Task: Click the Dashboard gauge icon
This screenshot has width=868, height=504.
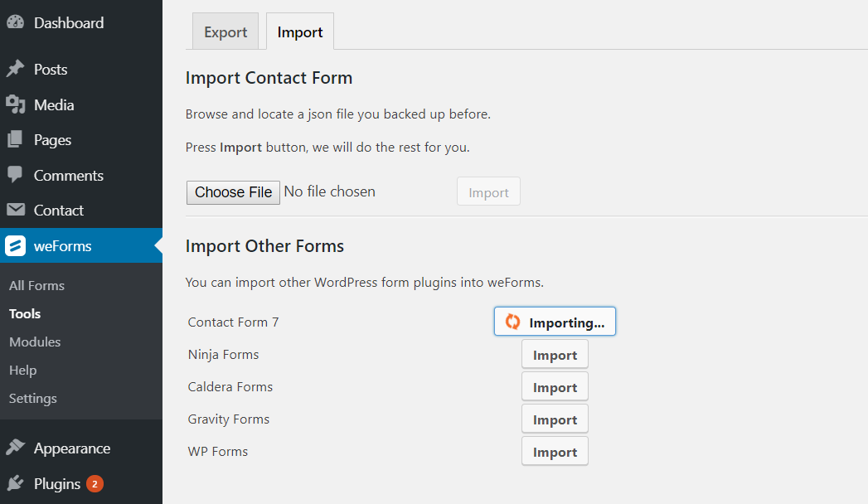Action: click(16, 22)
